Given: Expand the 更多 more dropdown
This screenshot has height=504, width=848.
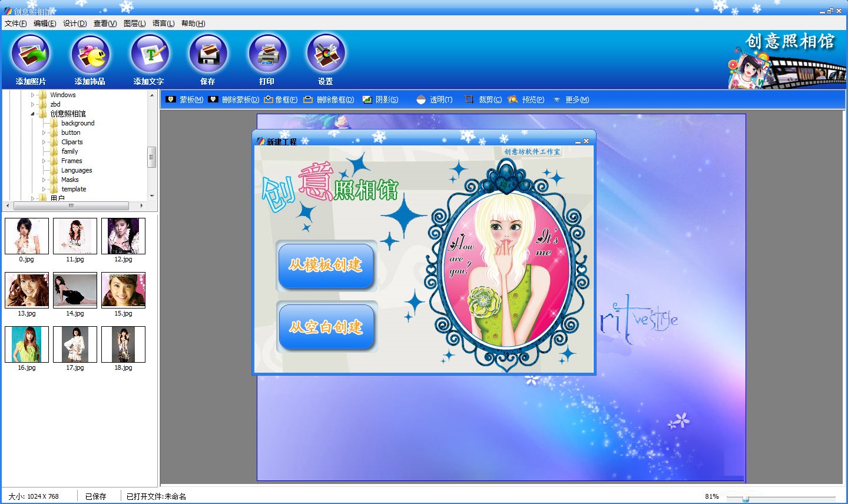Looking at the screenshot, I should (x=571, y=100).
